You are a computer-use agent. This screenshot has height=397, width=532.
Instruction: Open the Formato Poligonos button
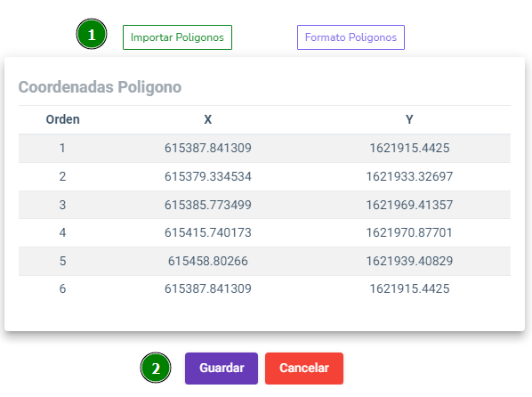[351, 37]
